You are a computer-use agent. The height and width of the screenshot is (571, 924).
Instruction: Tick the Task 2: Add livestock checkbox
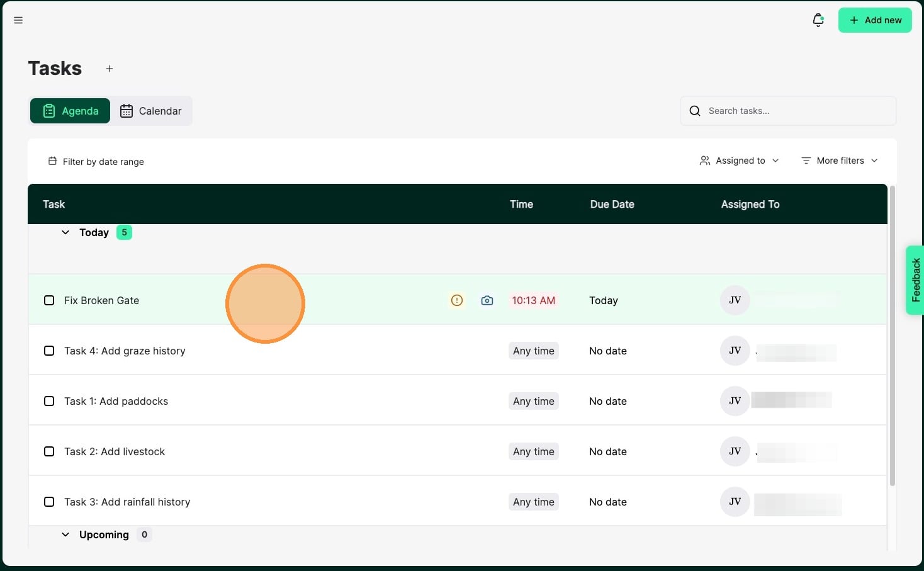click(x=49, y=451)
